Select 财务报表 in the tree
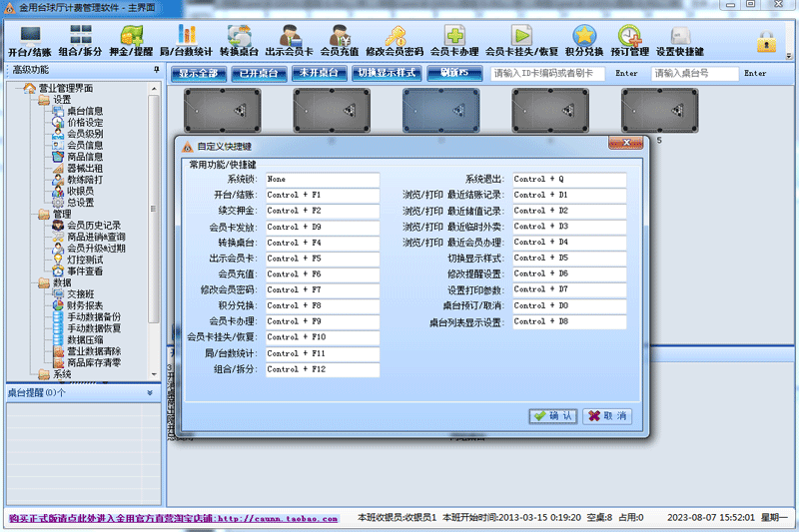 pos(85,305)
